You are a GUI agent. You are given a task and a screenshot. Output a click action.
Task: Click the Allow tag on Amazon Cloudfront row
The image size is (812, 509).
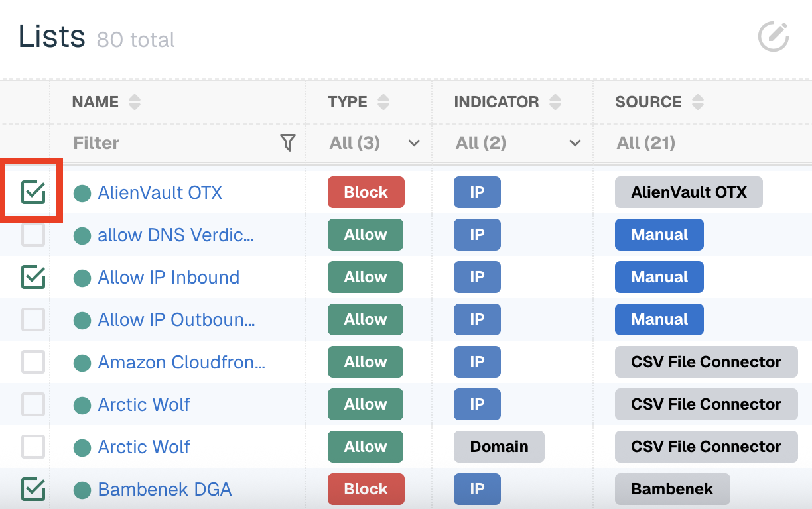coord(366,362)
